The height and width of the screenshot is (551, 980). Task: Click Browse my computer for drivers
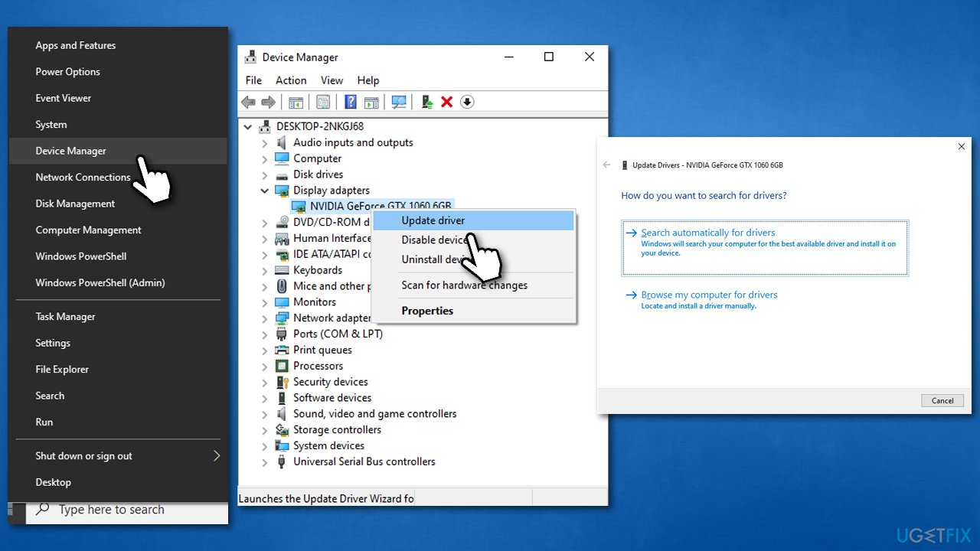[710, 294]
